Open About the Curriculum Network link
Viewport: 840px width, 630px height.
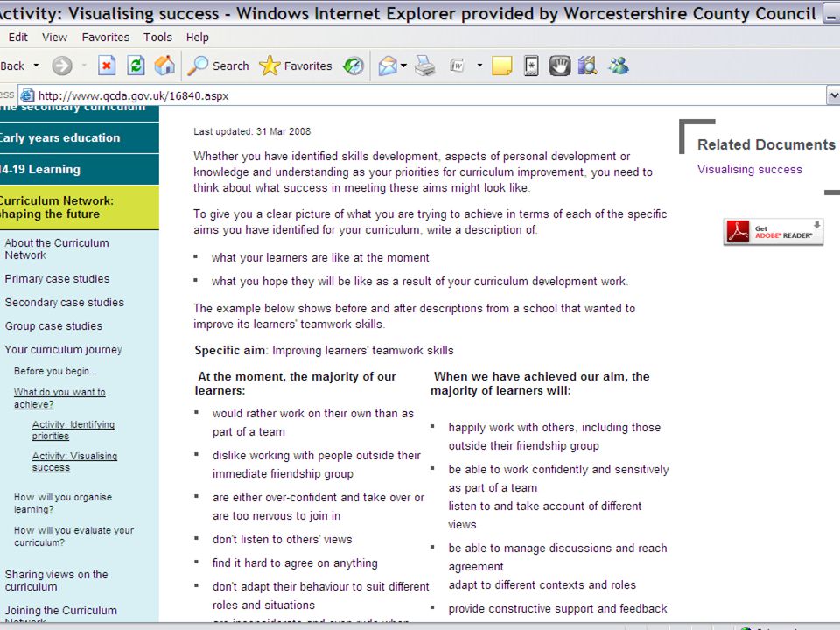point(57,249)
